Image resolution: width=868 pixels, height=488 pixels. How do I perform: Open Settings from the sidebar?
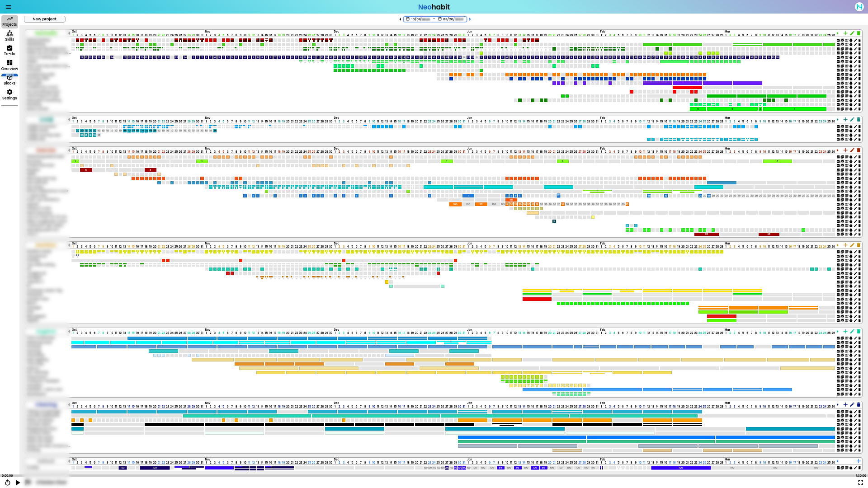[9, 95]
